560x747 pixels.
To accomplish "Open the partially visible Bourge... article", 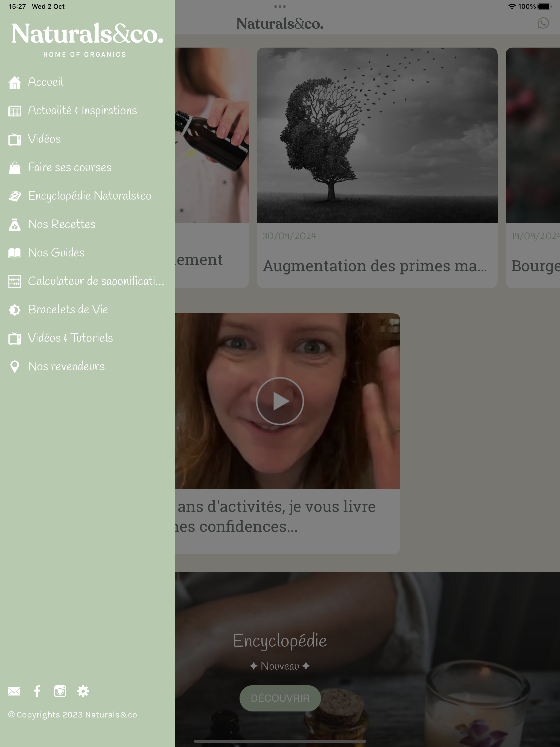I will 535,266.
